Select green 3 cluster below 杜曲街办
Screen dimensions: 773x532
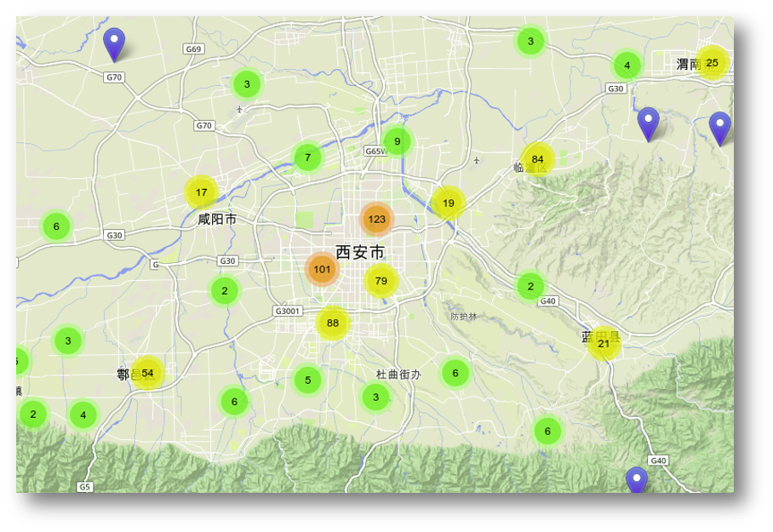pos(376,398)
